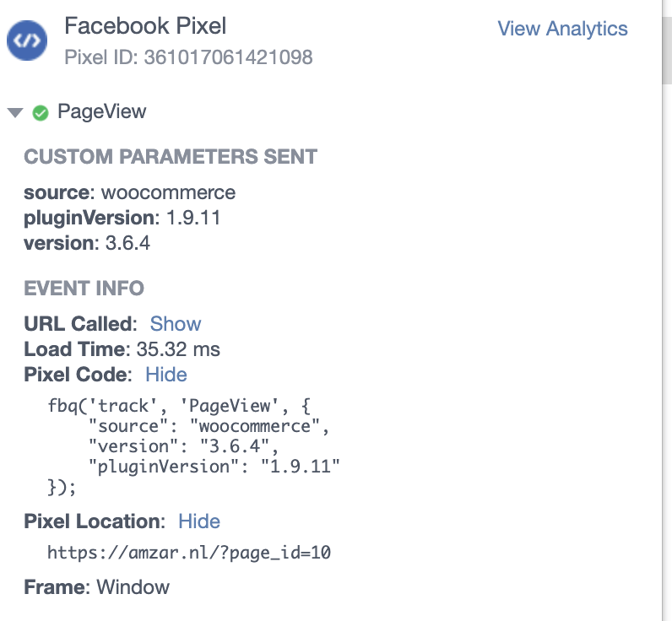Click the Custom Parameters Sent heading
The height and width of the screenshot is (621, 672).
point(171,157)
